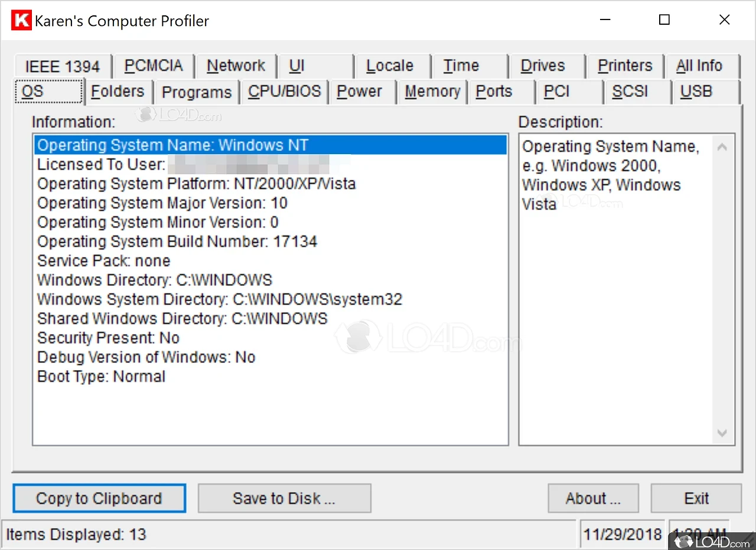
Task: View the CPU/BIOS tab
Action: click(284, 92)
